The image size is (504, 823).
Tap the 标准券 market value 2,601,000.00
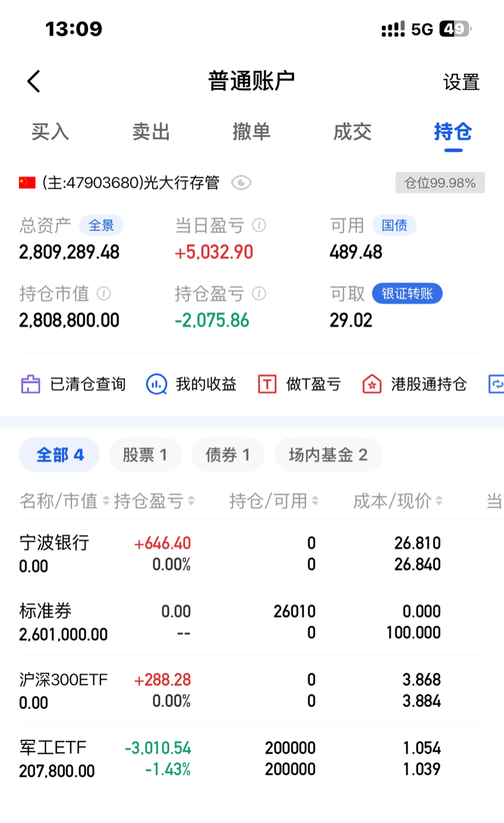(64, 635)
